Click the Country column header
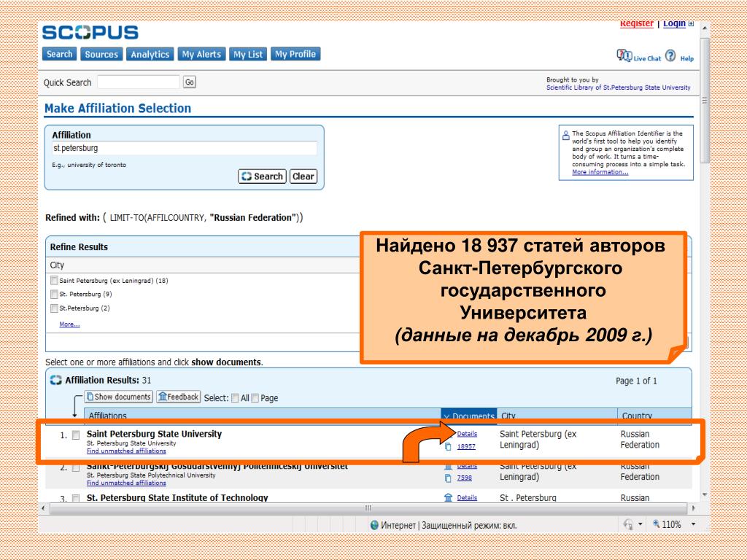Image resolution: width=747 pixels, height=560 pixels. (654, 416)
